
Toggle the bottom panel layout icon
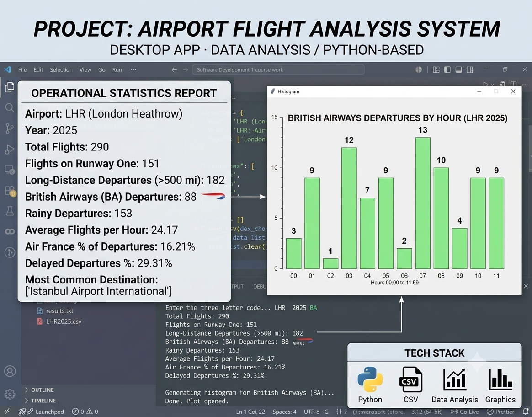coord(458,69)
